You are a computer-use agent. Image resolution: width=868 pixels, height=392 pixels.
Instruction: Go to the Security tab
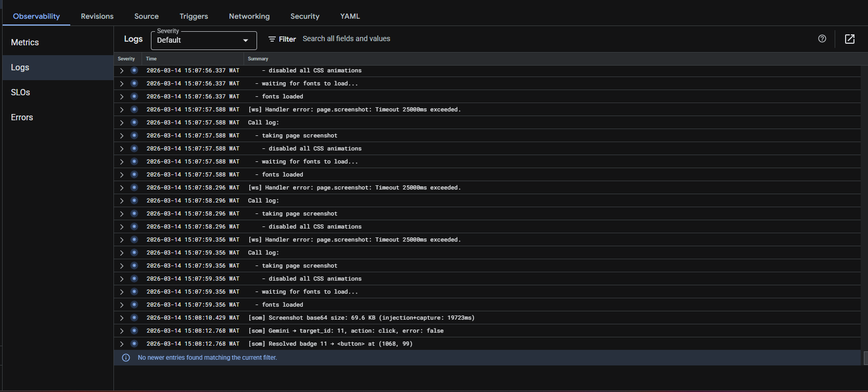[x=305, y=16]
